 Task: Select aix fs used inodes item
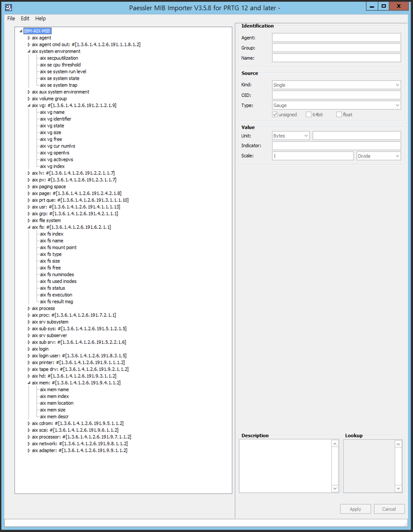click(58, 281)
